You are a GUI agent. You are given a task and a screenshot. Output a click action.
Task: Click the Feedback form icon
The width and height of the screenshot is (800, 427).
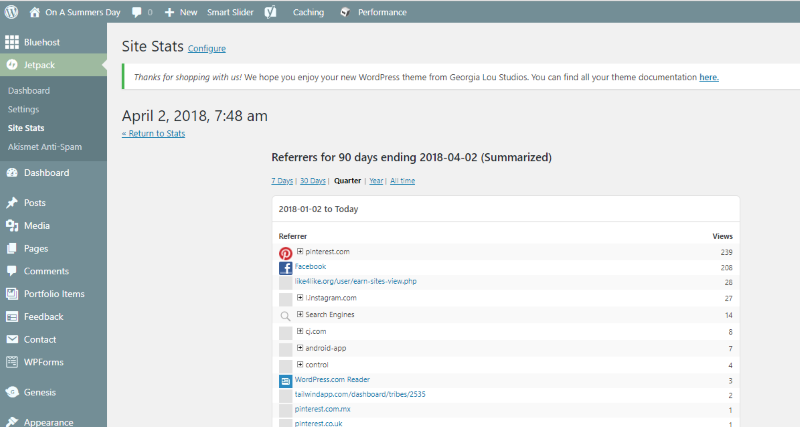coord(12,317)
